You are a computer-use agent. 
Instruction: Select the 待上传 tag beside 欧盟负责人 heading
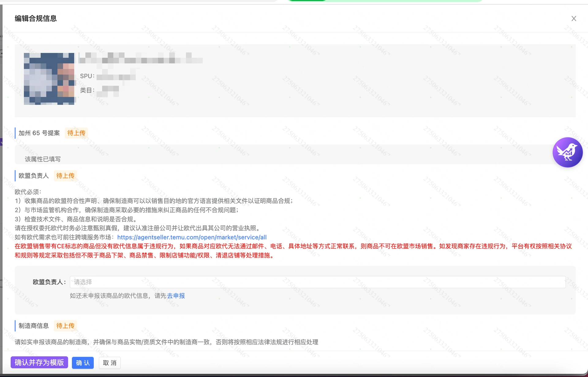(65, 176)
